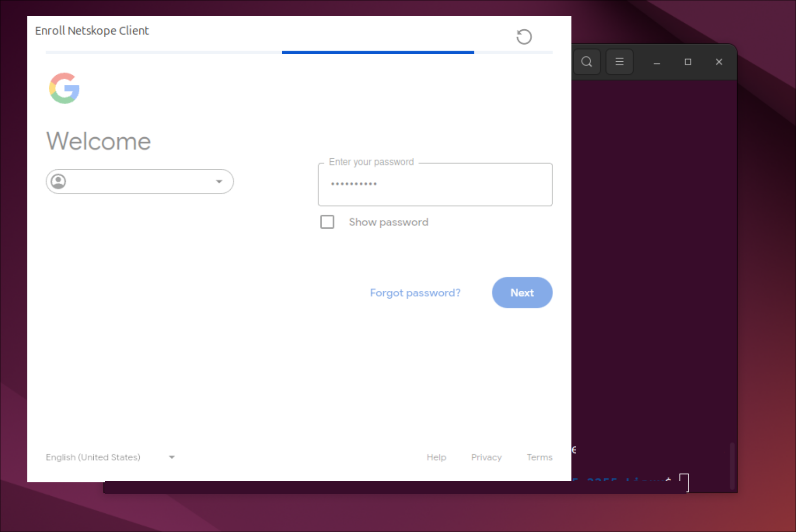Open the Forgot password? link
This screenshot has height=532, width=796.
click(415, 293)
